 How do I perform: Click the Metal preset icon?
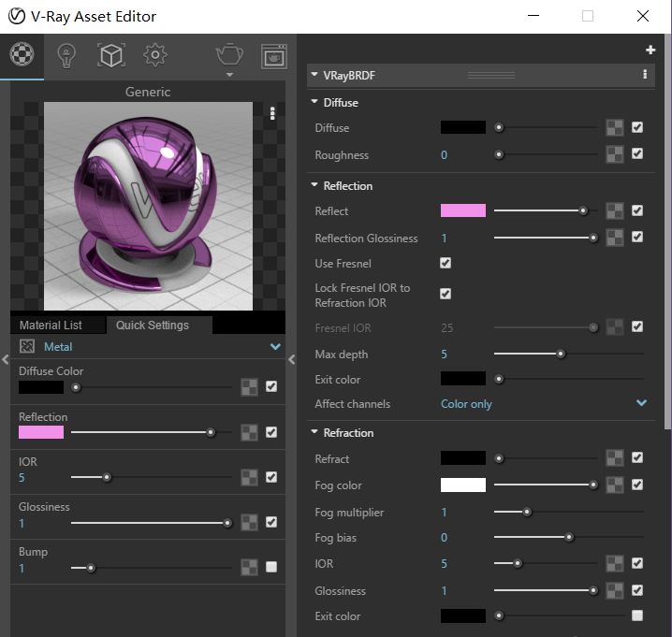tap(27, 346)
